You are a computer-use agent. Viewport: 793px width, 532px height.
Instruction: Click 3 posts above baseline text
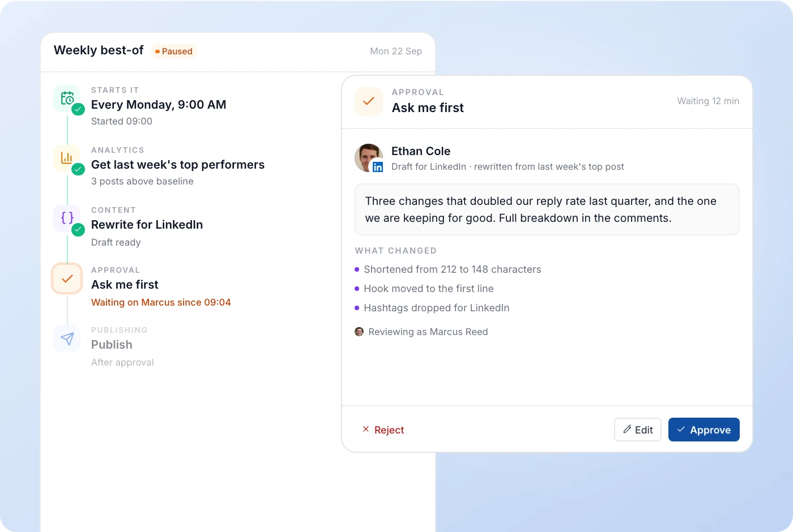(x=142, y=181)
